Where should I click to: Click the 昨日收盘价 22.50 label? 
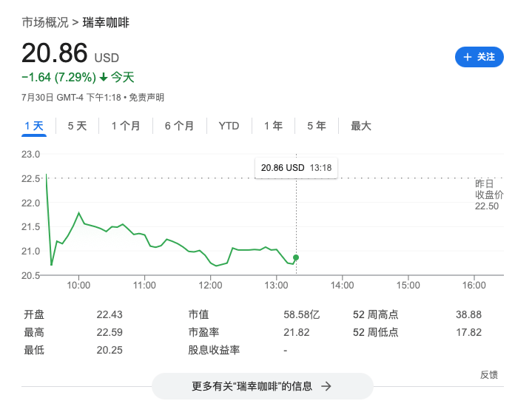point(489,195)
